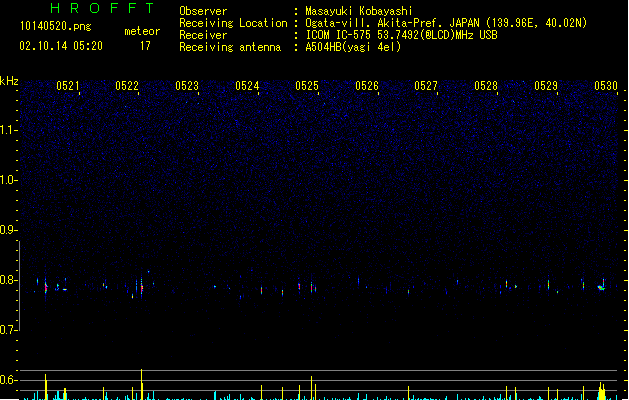Click the 0529 time marker
Viewport: 629px width, 400px height.
click(546, 86)
